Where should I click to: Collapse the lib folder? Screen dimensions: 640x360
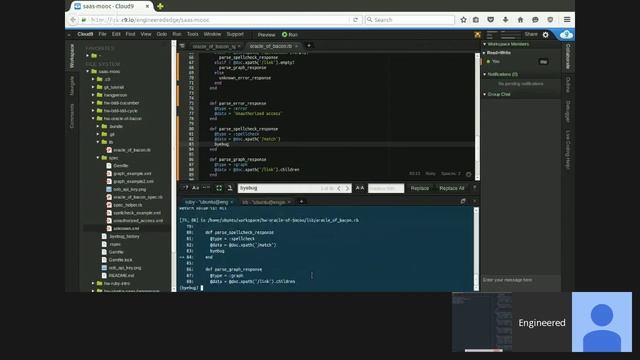coord(98,142)
